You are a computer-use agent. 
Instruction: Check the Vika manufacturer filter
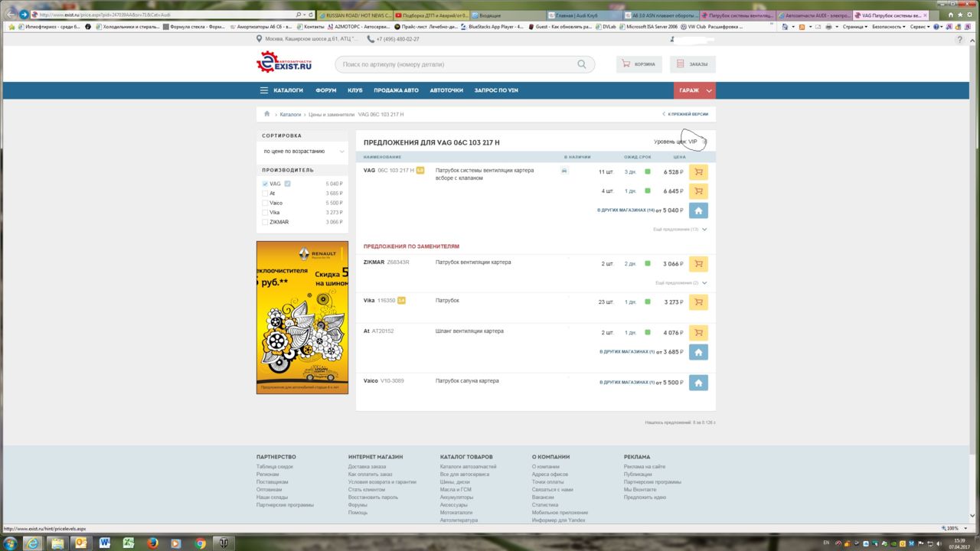pyautogui.click(x=266, y=213)
